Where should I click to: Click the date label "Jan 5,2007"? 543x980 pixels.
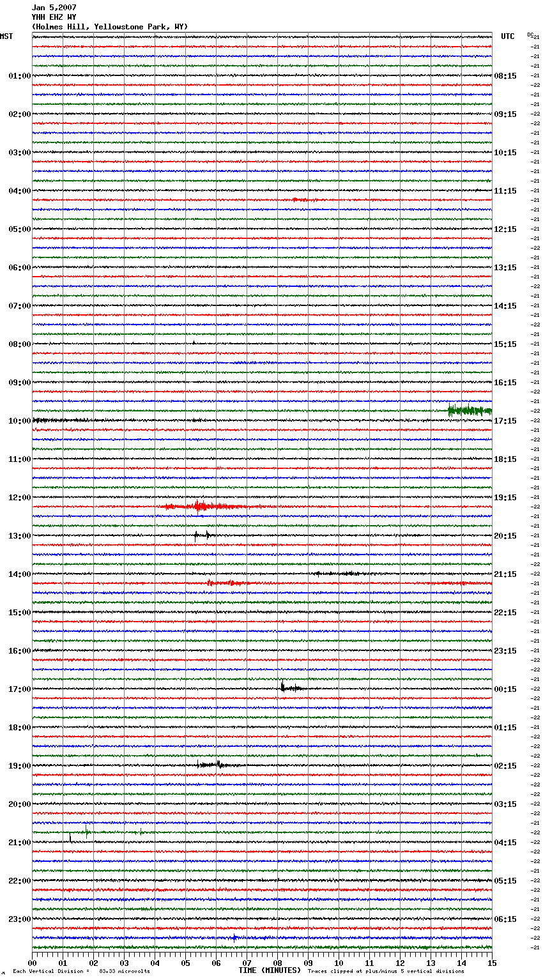tap(54, 8)
